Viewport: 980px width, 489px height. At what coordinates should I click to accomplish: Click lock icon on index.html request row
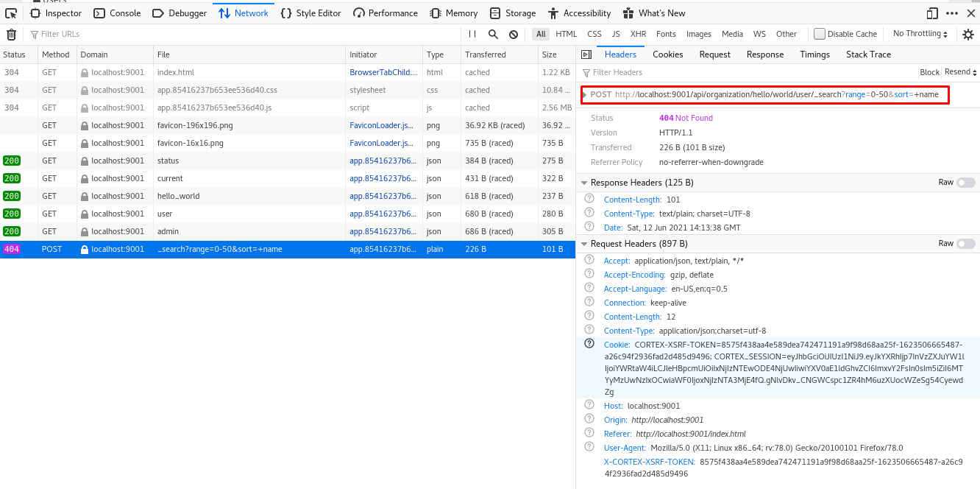tap(85, 72)
